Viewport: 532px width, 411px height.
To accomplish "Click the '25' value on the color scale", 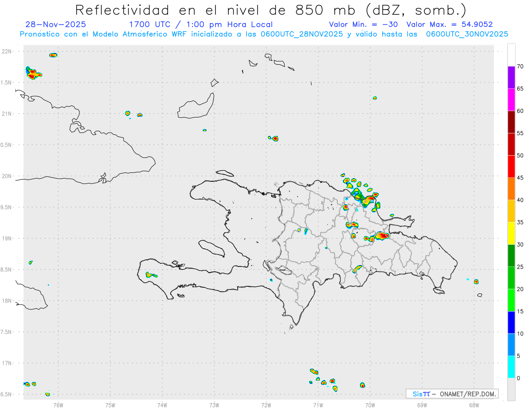I will 520,267.
